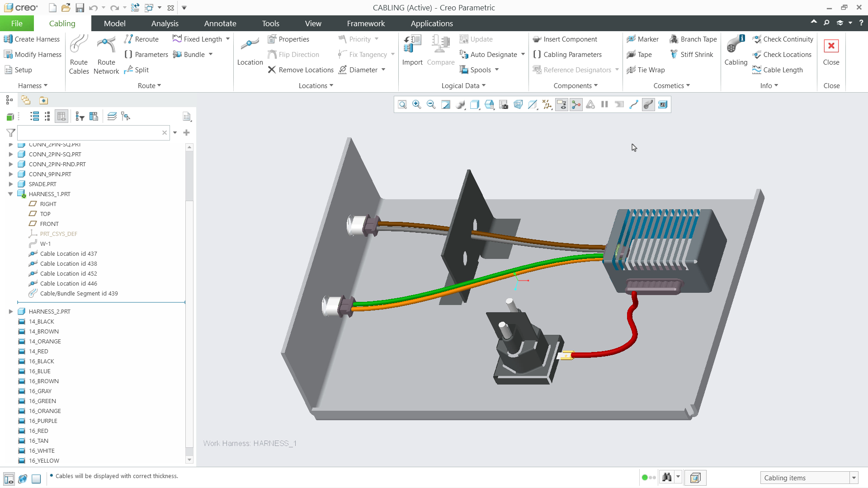Screen dimensions: 868x488
Task: Click the Refit zoom icon in view toolbar
Action: 402,105
